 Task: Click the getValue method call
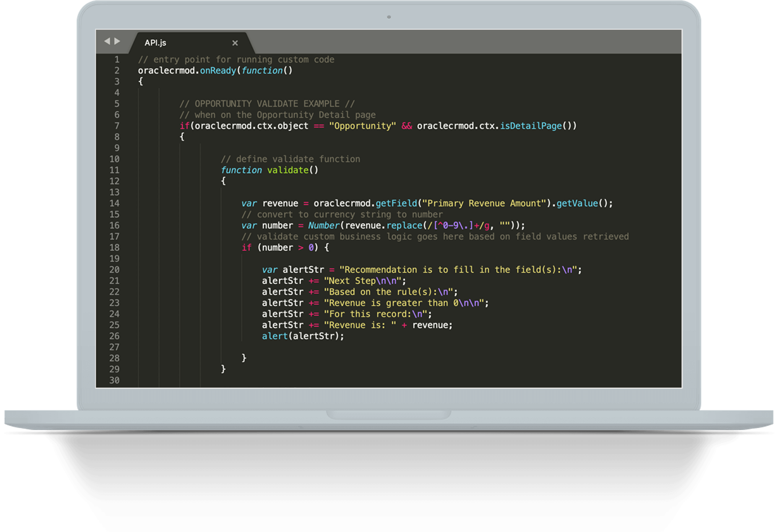coord(577,204)
